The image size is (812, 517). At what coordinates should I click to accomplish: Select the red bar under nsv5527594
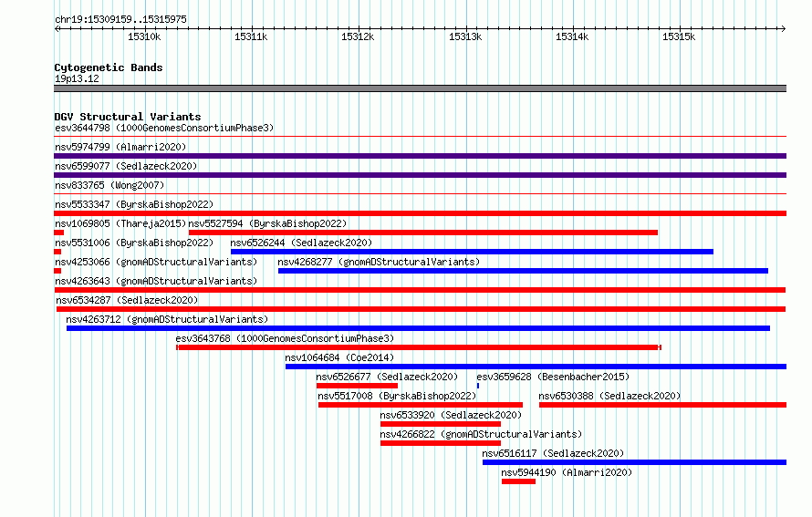point(423,233)
